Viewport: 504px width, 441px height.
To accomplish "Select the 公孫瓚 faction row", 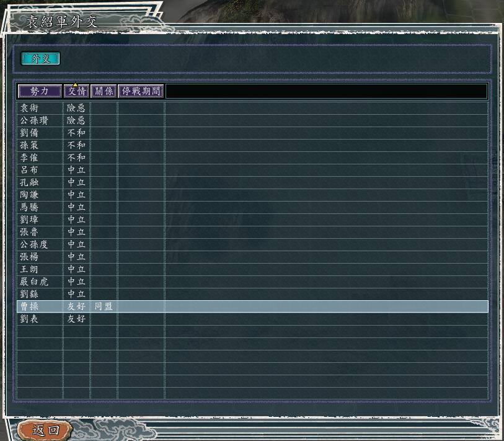I will 252,120.
